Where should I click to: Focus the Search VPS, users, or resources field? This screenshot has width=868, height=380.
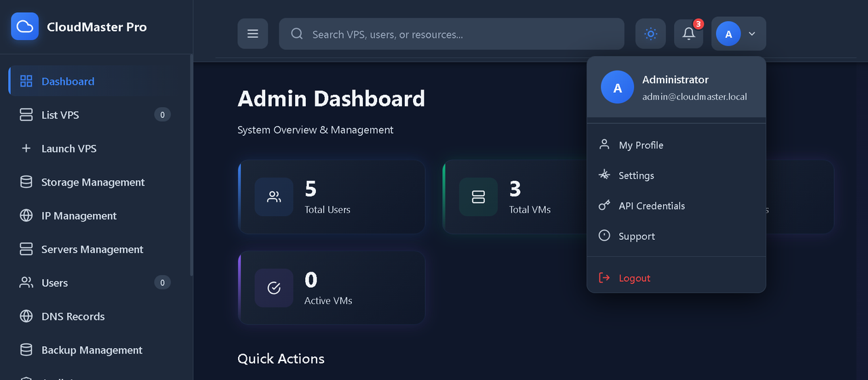(x=452, y=34)
